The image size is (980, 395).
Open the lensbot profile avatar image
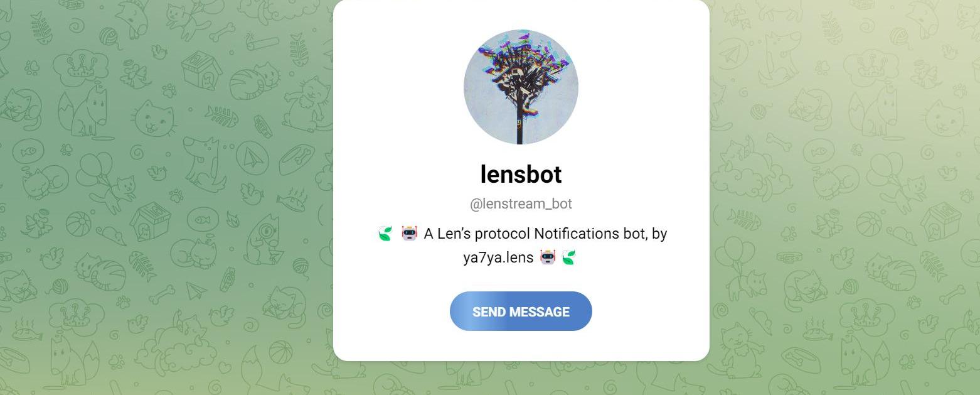click(521, 87)
